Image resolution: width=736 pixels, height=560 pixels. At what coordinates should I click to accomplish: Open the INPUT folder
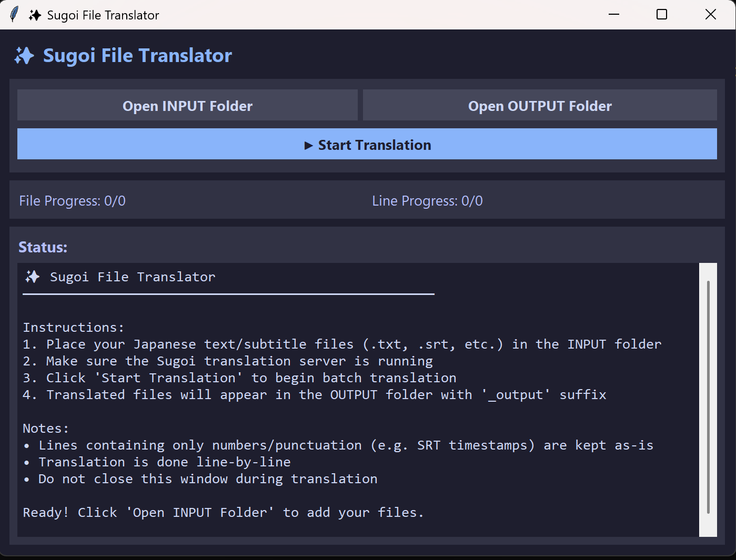(187, 106)
